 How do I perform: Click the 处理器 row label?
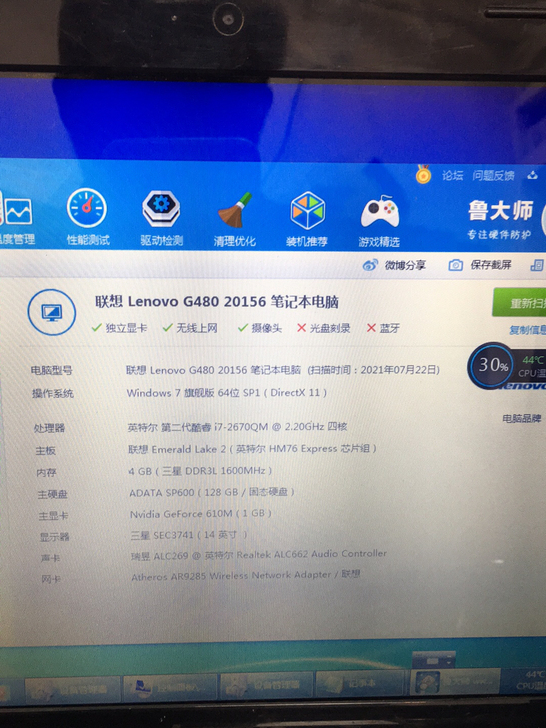pyautogui.click(x=49, y=428)
